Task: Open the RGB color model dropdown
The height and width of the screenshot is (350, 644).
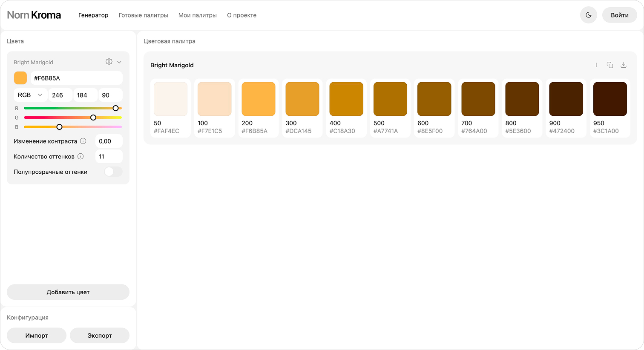Action: pos(30,95)
